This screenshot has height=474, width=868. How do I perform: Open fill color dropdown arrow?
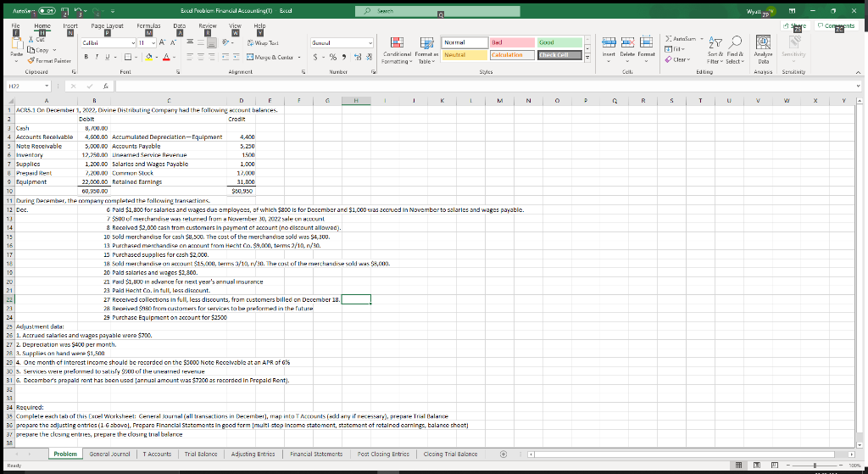point(156,57)
